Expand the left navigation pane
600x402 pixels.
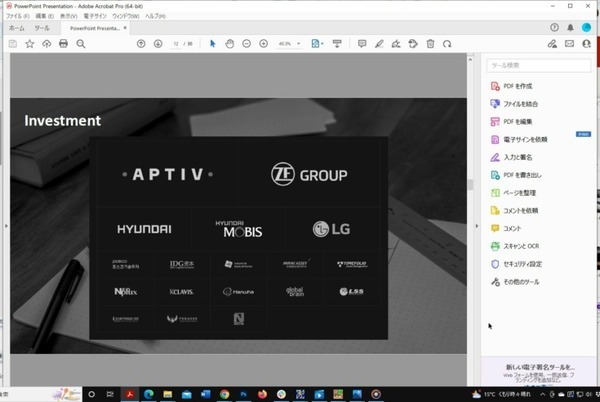click(x=4, y=225)
